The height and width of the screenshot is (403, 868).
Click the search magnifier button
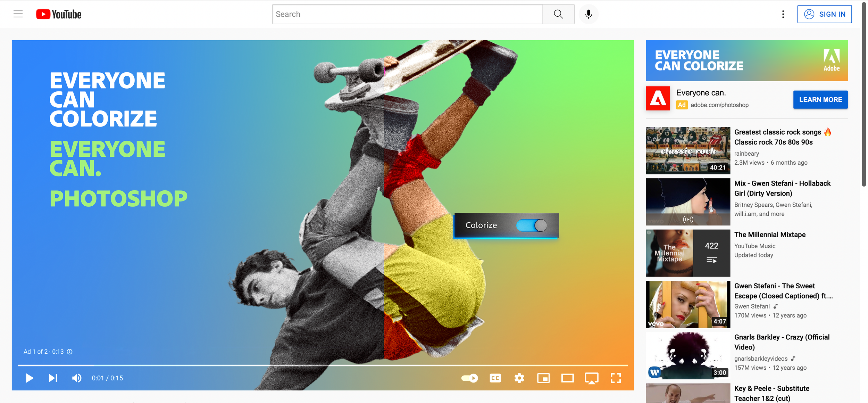558,14
